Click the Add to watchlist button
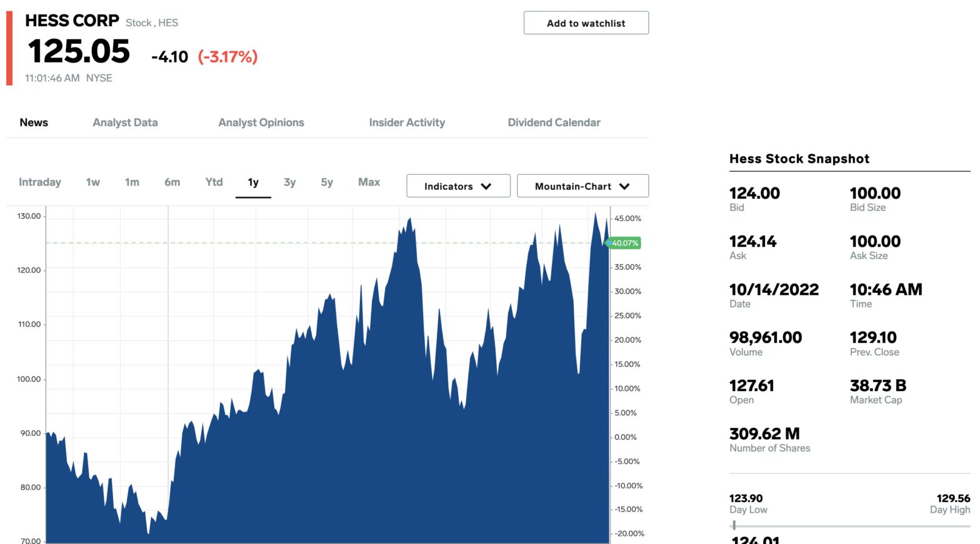 (x=586, y=23)
